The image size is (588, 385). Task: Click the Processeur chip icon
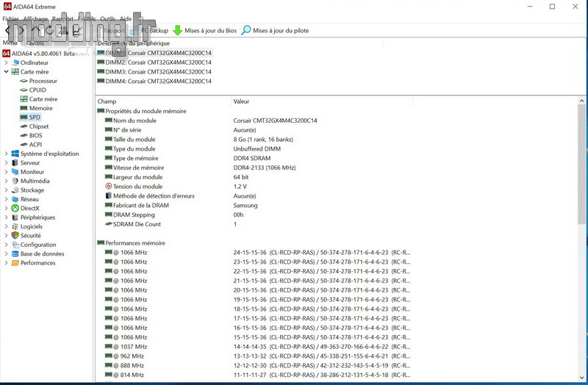click(24, 81)
